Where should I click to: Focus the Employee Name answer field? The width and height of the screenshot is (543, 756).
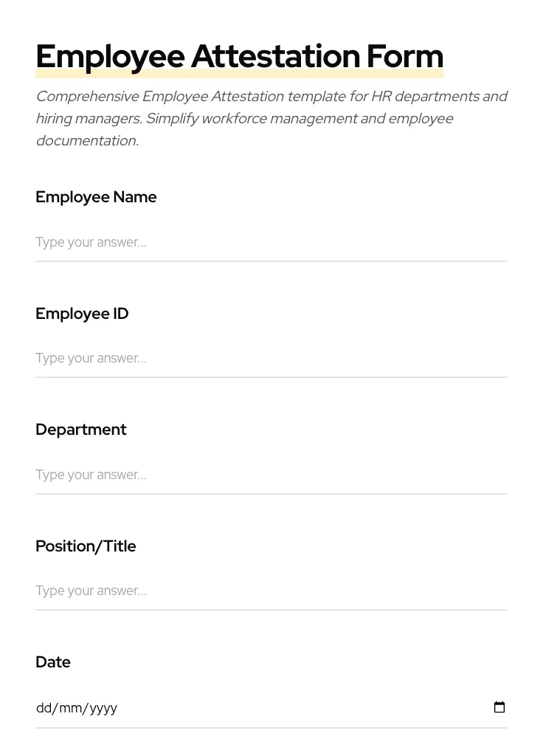[x=221, y=242]
